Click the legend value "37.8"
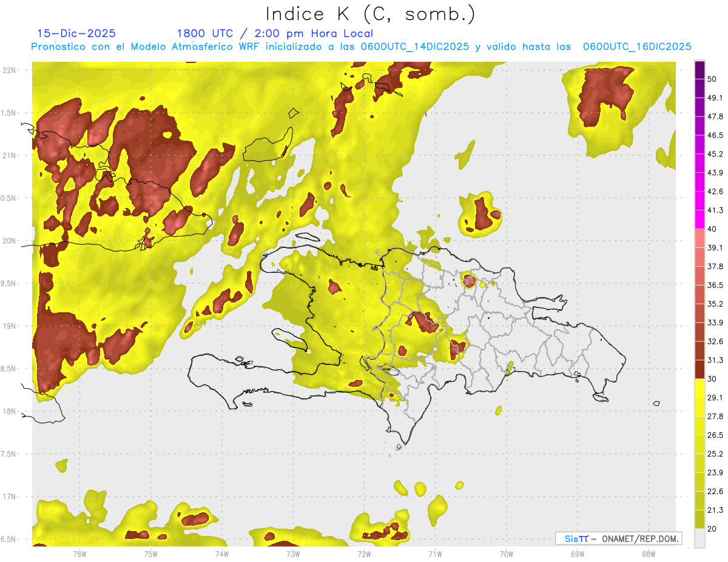Image resolution: width=728 pixels, height=562 pixels. click(x=715, y=266)
